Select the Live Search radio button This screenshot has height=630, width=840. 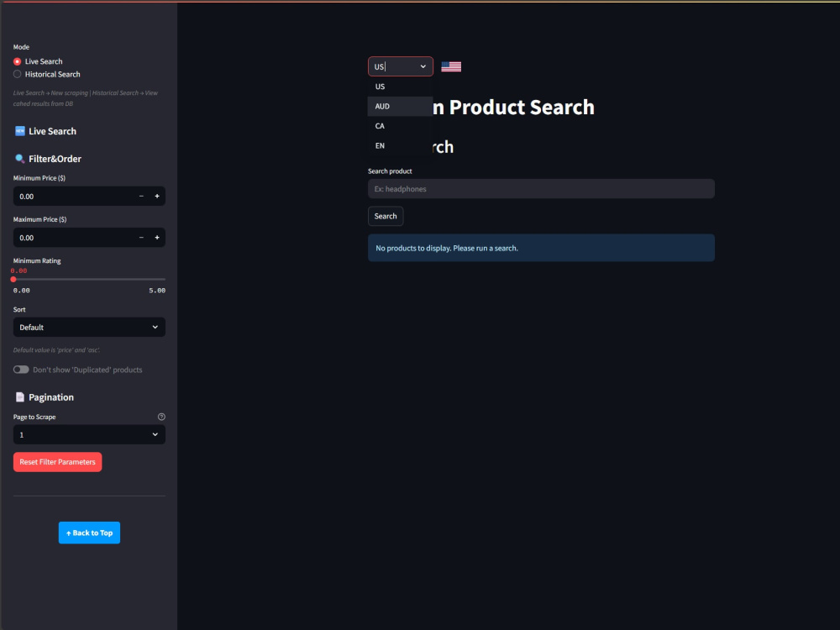tap(17, 61)
